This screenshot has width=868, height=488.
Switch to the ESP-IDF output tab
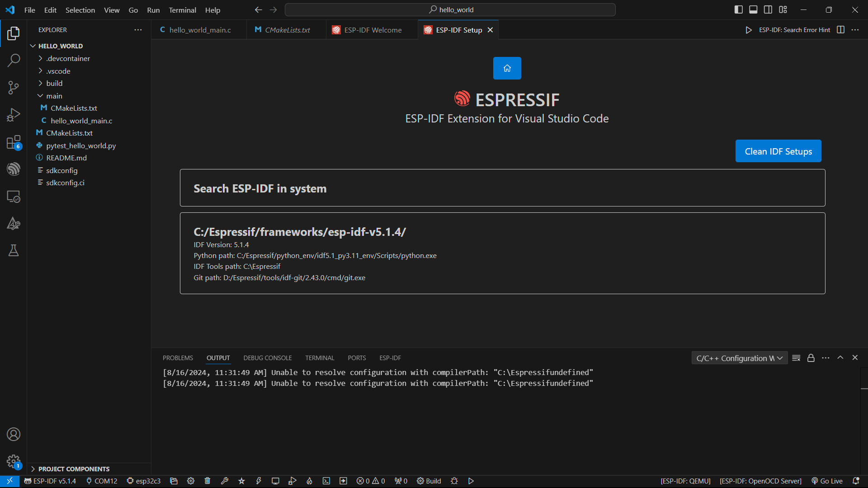[390, 357]
